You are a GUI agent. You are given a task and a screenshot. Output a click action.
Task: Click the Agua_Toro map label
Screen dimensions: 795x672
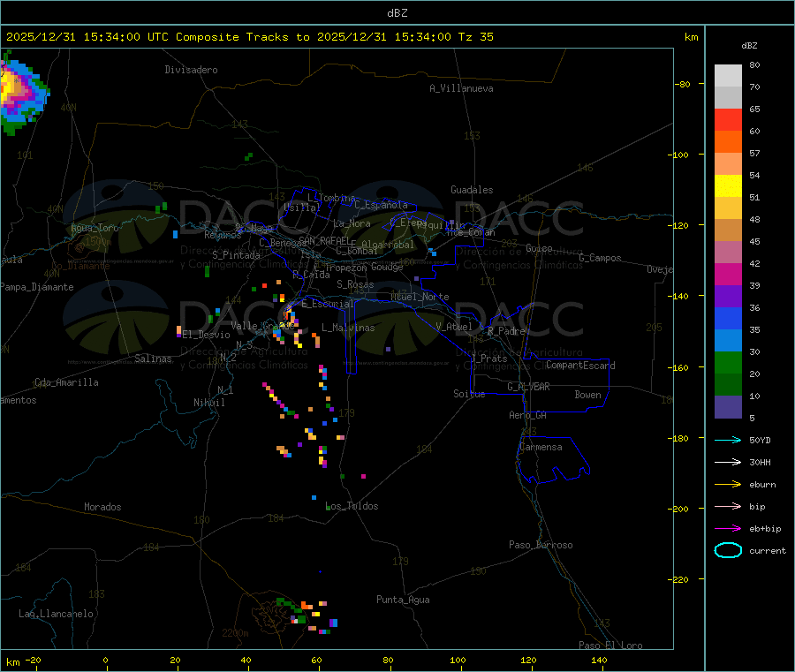[95, 228]
